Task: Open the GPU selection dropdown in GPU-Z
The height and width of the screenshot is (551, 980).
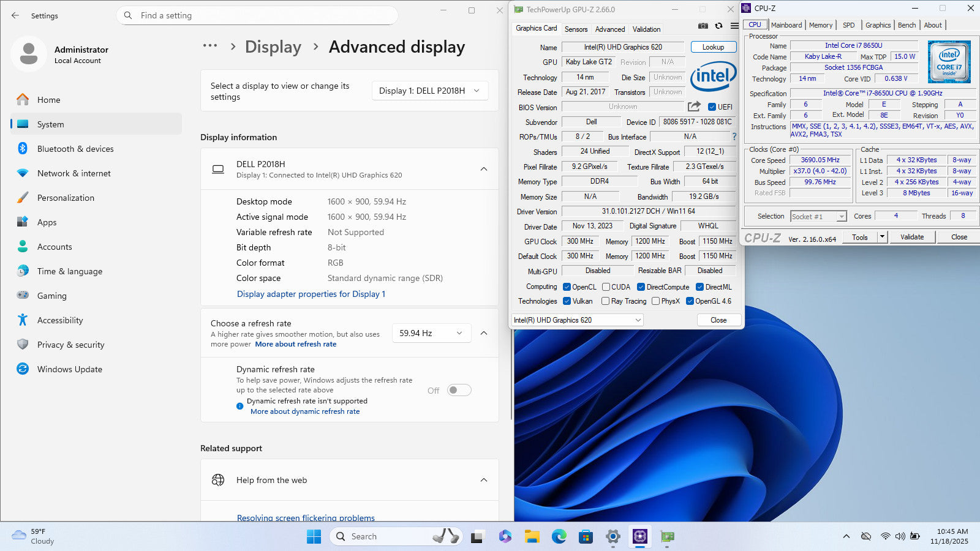Action: click(577, 320)
